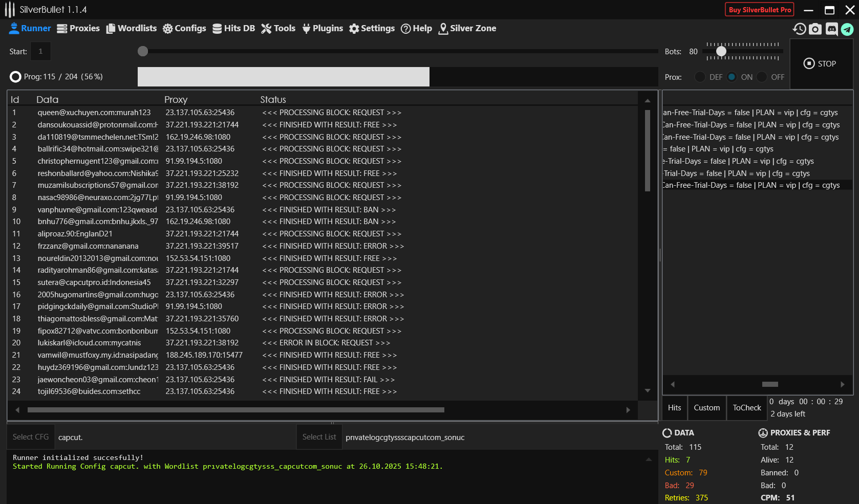The image size is (859, 504).
Task: Click the data list scroll-up arrow
Action: tap(648, 101)
